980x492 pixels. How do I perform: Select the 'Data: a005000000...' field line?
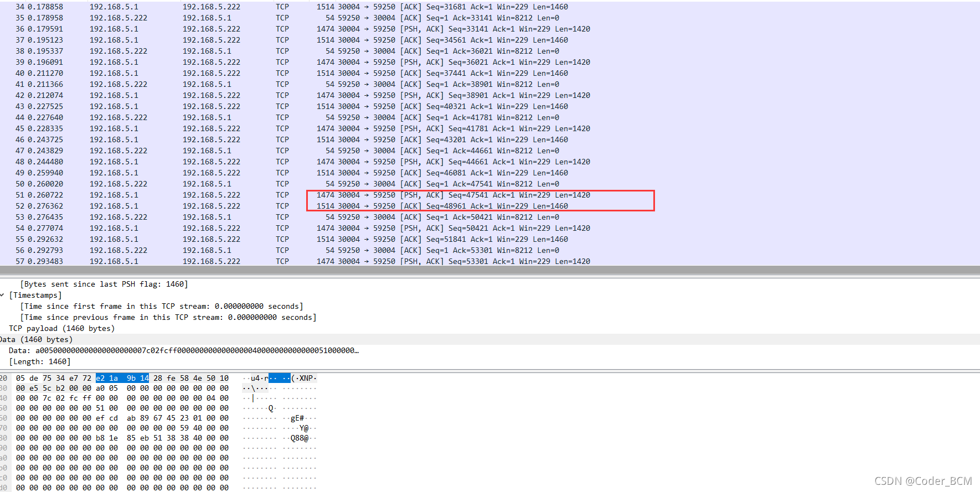[x=184, y=350]
